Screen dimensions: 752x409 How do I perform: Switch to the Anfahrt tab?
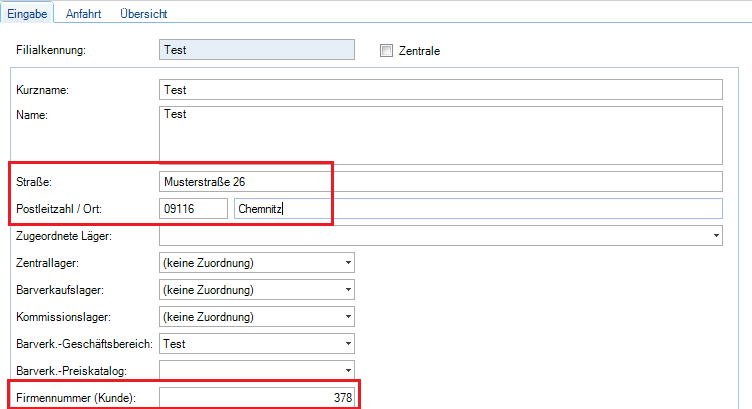tap(82, 14)
